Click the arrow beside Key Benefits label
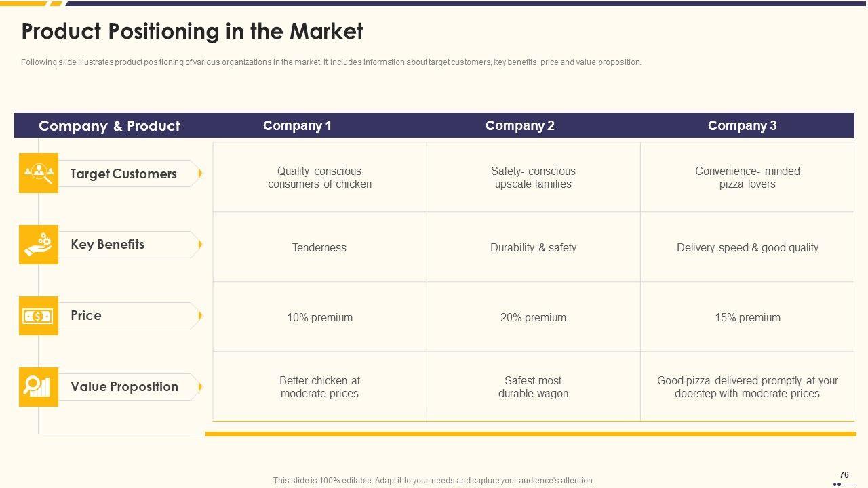868x488 pixels. 199,245
